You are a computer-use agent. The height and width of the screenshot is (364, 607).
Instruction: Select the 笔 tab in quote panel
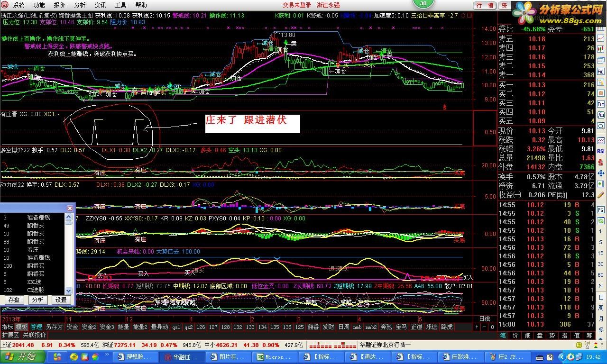click(503, 335)
